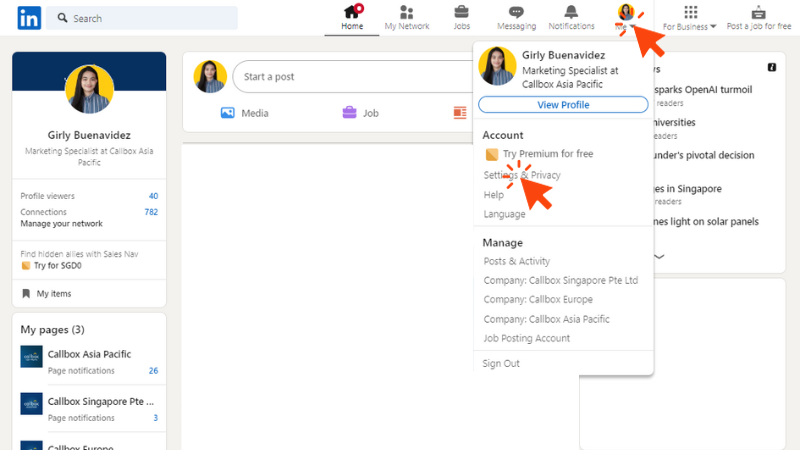
Task: Open Company: Callbox Asia Pacific menu item
Action: pyautogui.click(x=546, y=319)
